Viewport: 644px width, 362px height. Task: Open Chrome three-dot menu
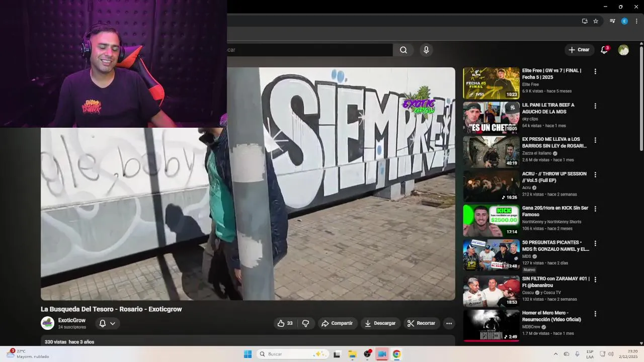point(636,21)
